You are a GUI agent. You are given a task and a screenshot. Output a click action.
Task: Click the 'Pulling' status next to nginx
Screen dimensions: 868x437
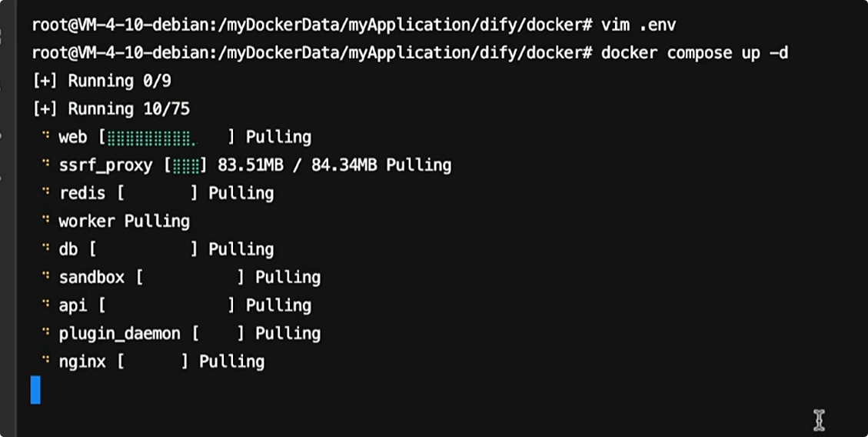[x=231, y=362]
